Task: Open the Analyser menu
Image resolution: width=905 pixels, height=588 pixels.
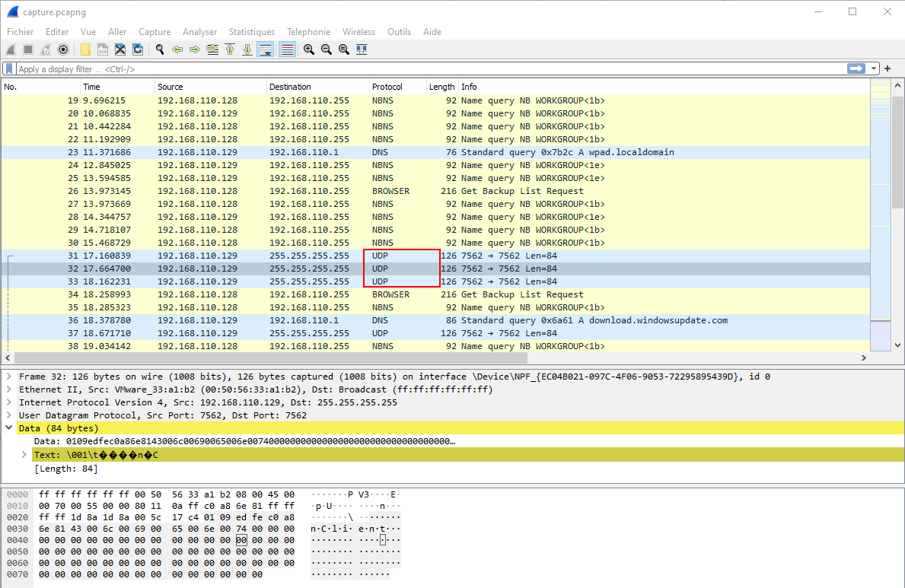Action: 199,32
